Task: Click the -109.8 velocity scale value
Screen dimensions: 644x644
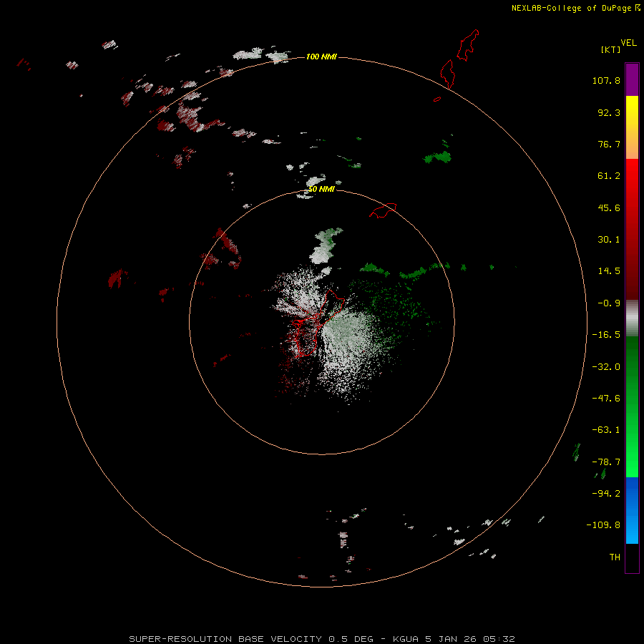Action: 603,525
